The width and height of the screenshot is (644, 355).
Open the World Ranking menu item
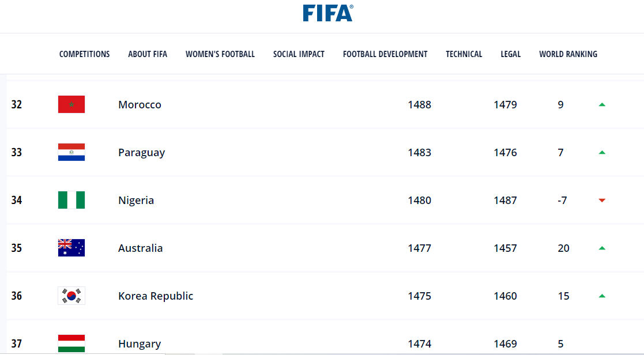(x=568, y=54)
